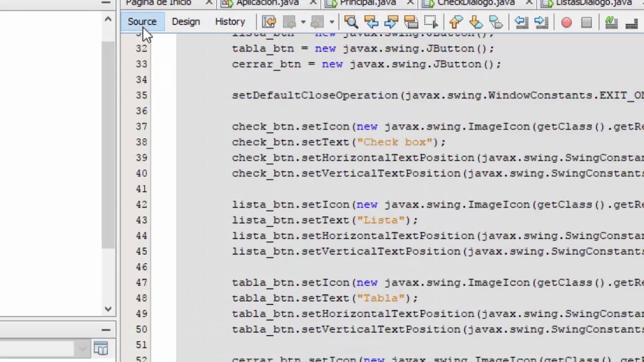Click check_btn.setVerticalTextPosition on line 40

point(346,173)
